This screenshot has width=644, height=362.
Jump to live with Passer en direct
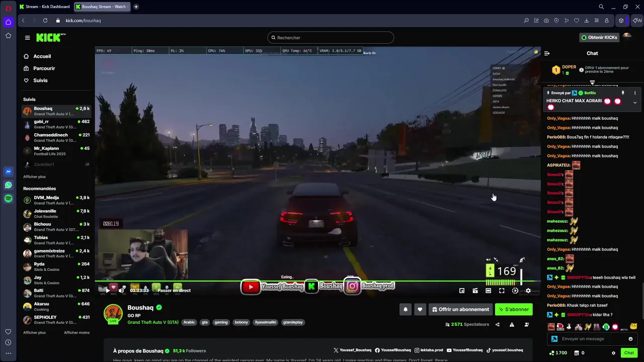tap(174, 291)
